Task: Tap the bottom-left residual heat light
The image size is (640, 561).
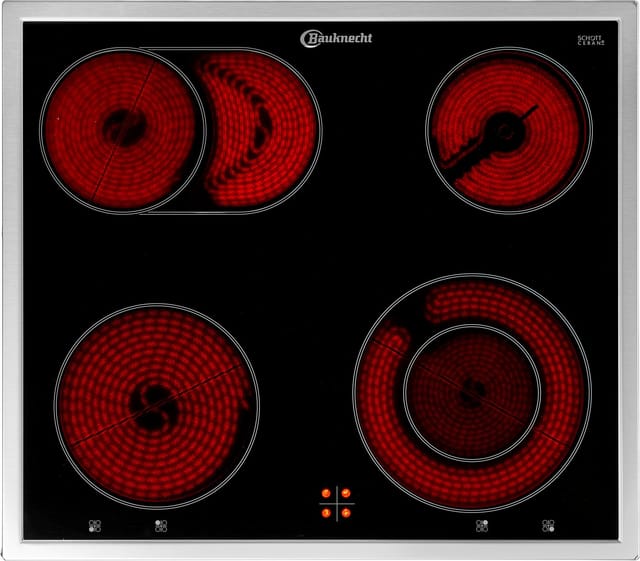Action: 326,513
